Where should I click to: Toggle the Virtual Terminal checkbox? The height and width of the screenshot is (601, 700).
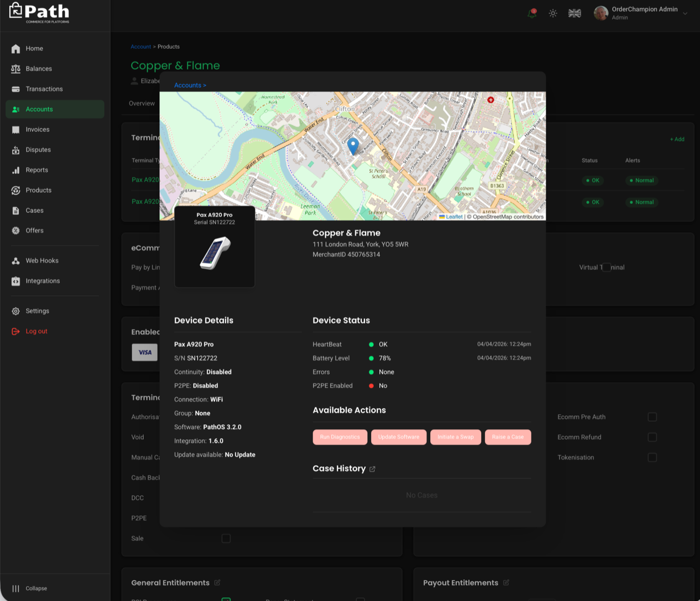(x=606, y=267)
